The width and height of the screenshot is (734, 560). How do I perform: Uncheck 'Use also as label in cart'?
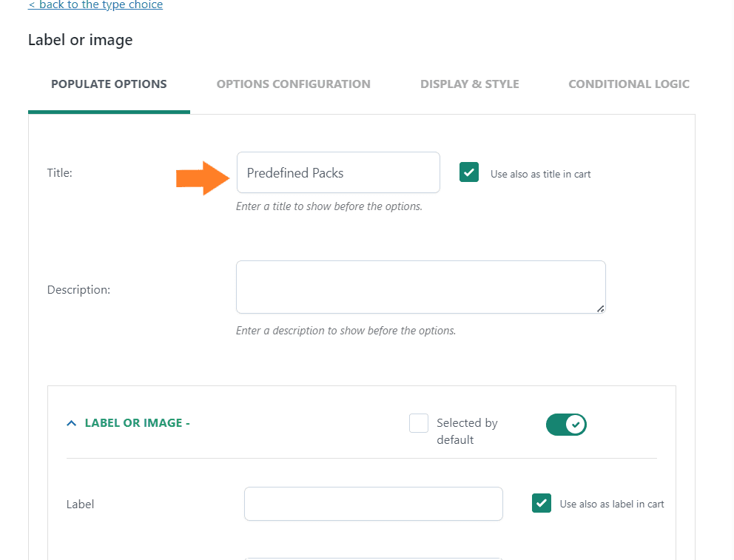(x=542, y=503)
